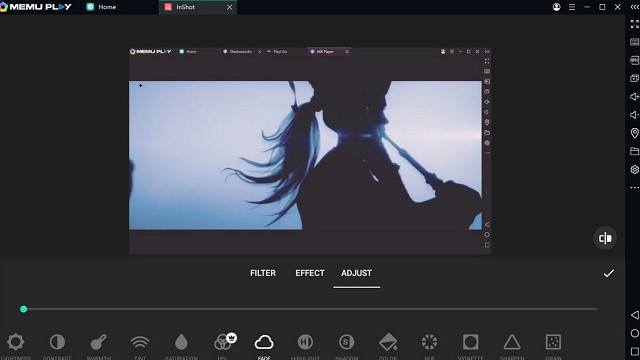Select the Sharpen triangle icon

pyautogui.click(x=512, y=342)
